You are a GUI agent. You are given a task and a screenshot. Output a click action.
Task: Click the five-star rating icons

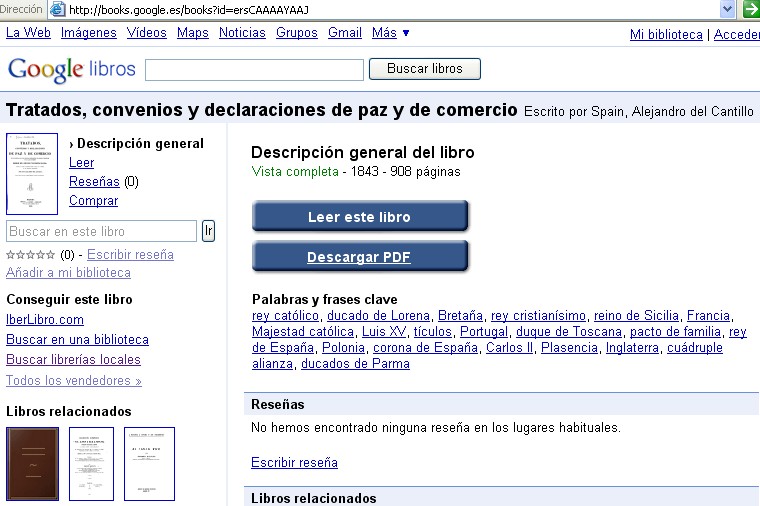(x=31, y=254)
